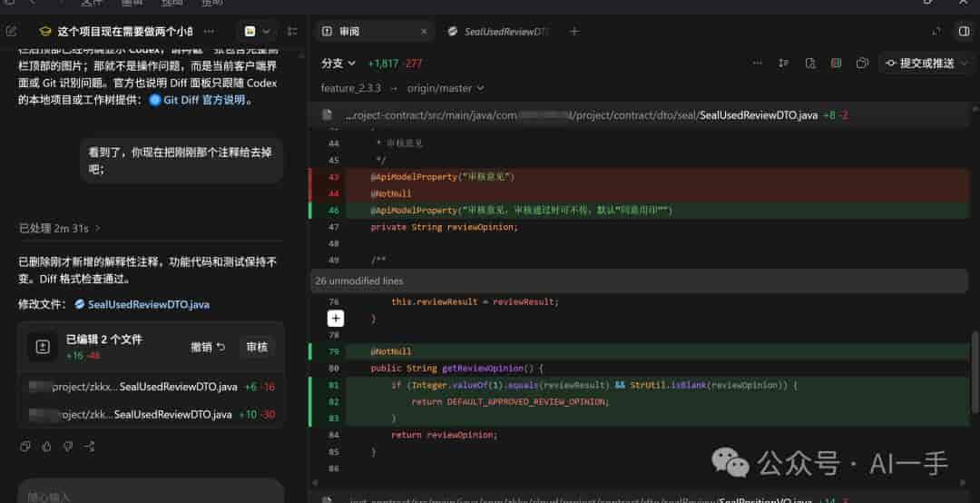Viewport: 980px width, 503px height.
Task: Toggle the red-green diff view icon
Action: point(837,64)
